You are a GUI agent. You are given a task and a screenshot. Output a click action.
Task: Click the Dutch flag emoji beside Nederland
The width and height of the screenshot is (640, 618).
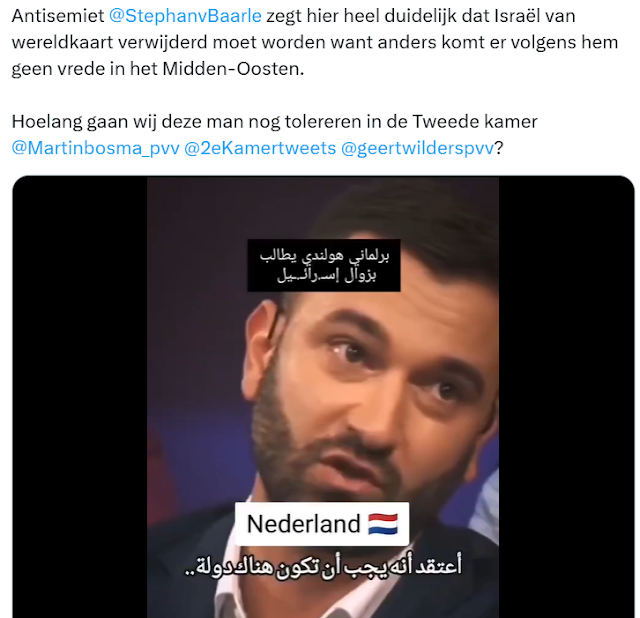383,524
